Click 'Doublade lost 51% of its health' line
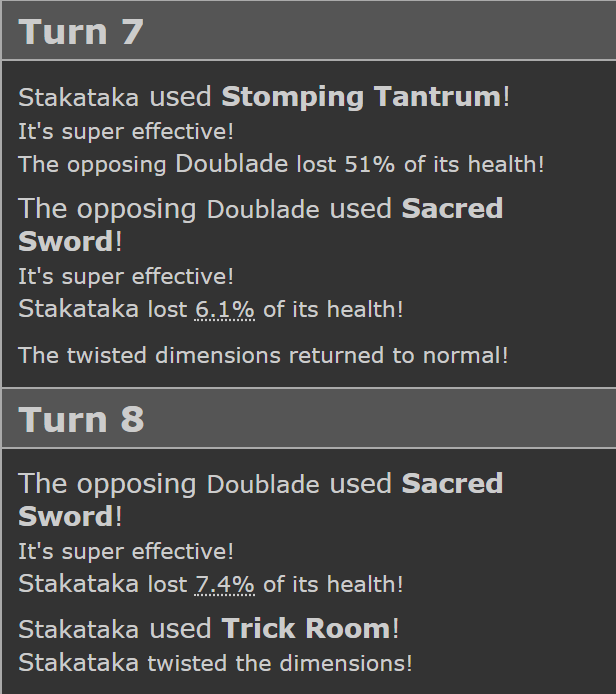This screenshot has height=694, width=616. point(281,164)
